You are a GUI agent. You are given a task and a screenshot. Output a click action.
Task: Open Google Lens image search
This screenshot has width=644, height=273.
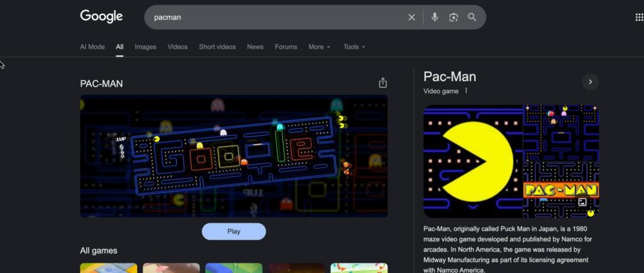[453, 18]
